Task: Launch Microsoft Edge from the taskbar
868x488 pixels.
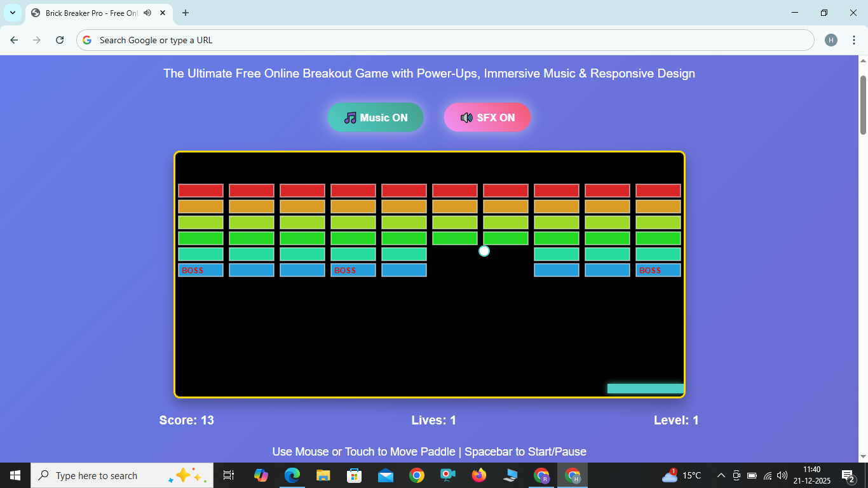Action: (x=292, y=475)
